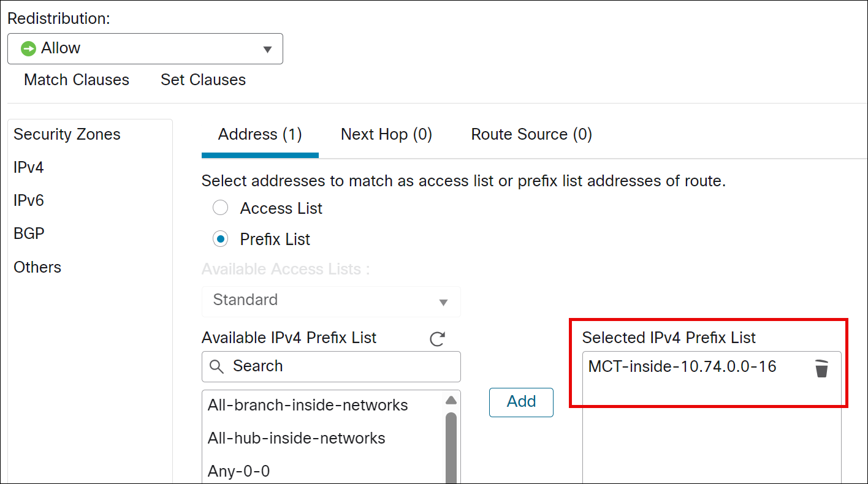Image resolution: width=868 pixels, height=484 pixels.
Task: Select Others in the sidebar
Action: 37,267
